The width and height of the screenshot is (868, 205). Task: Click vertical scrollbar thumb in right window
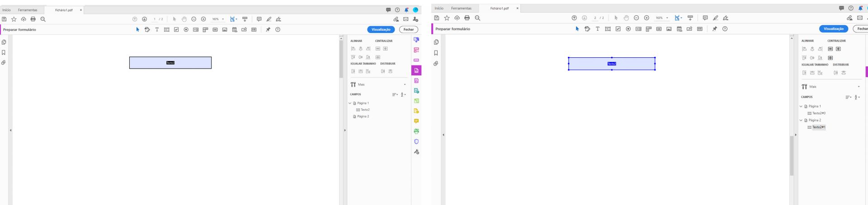coord(792,156)
